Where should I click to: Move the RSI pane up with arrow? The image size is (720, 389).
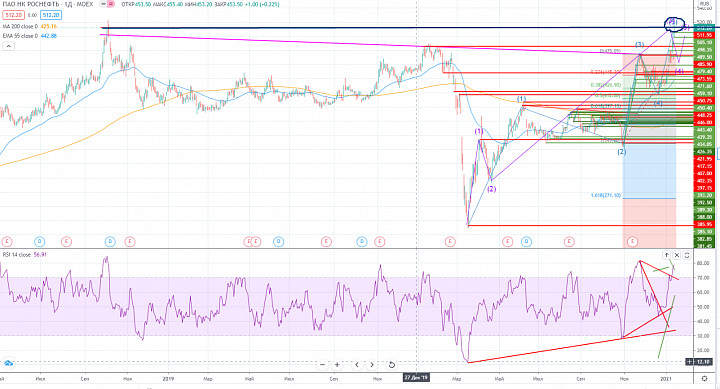[666, 255]
